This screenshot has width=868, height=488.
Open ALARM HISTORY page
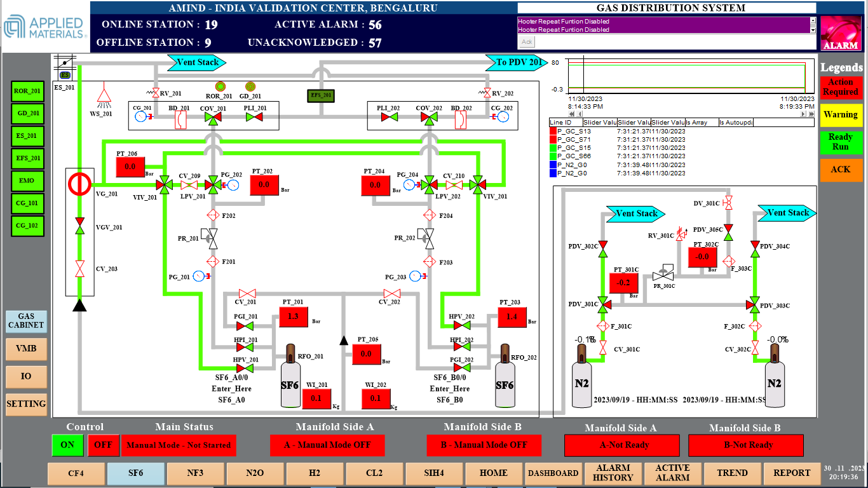point(613,473)
